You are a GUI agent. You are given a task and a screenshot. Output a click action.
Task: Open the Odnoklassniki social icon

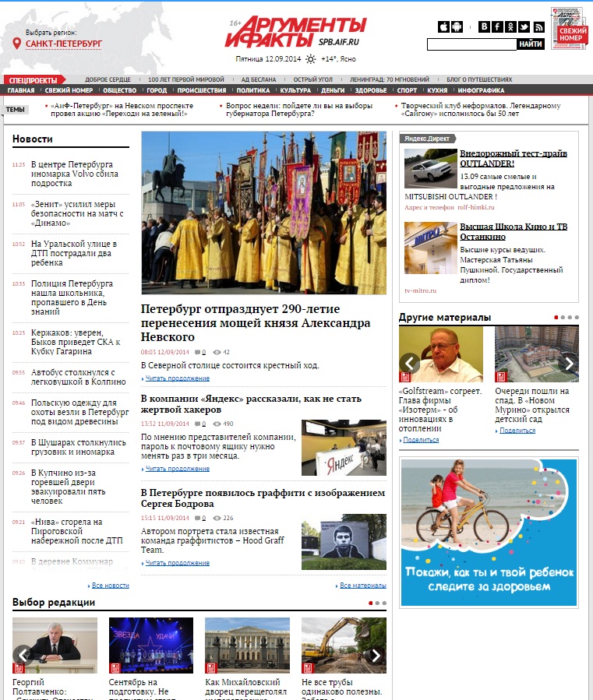tap(510, 26)
